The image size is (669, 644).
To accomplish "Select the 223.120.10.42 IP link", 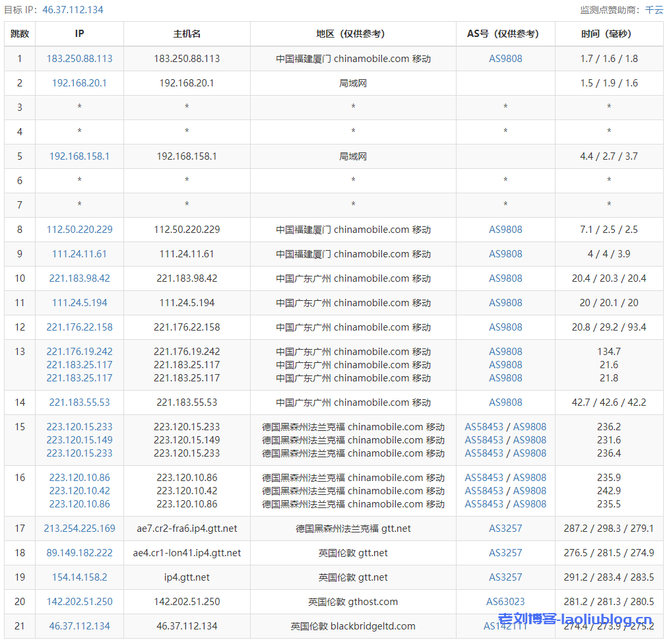I will coord(79,491).
